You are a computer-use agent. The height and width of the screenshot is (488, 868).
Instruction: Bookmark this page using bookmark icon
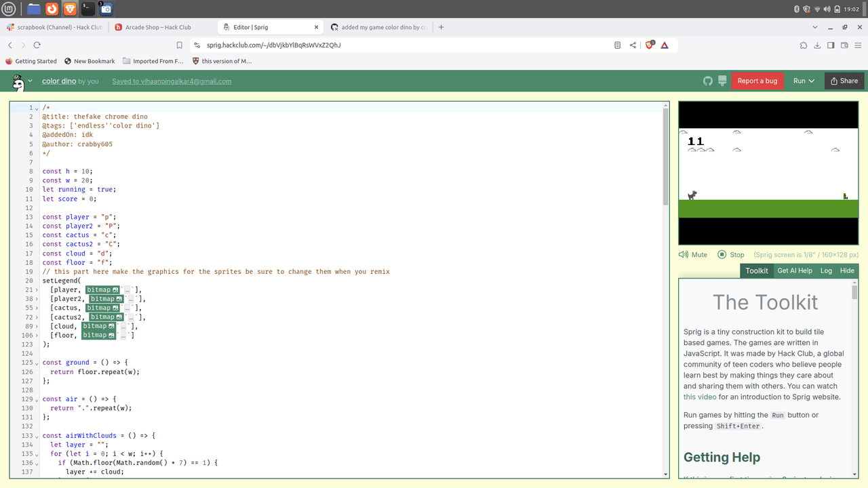coord(179,45)
